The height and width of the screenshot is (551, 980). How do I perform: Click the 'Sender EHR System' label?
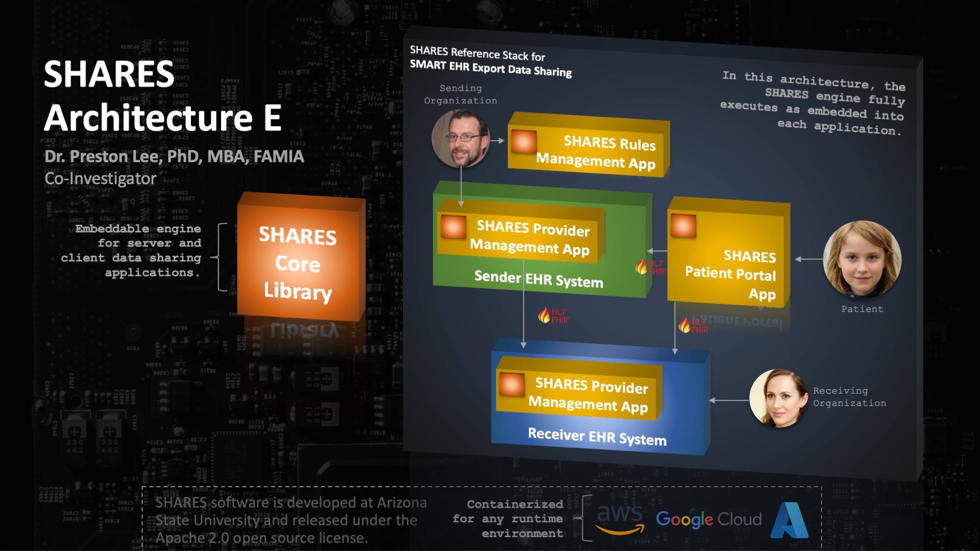point(539,279)
